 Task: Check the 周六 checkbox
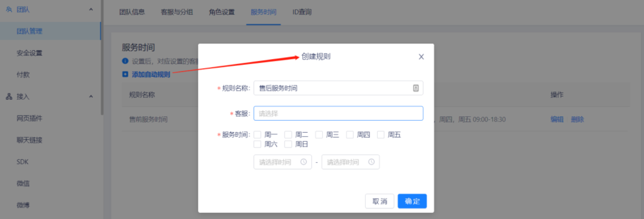tap(258, 144)
